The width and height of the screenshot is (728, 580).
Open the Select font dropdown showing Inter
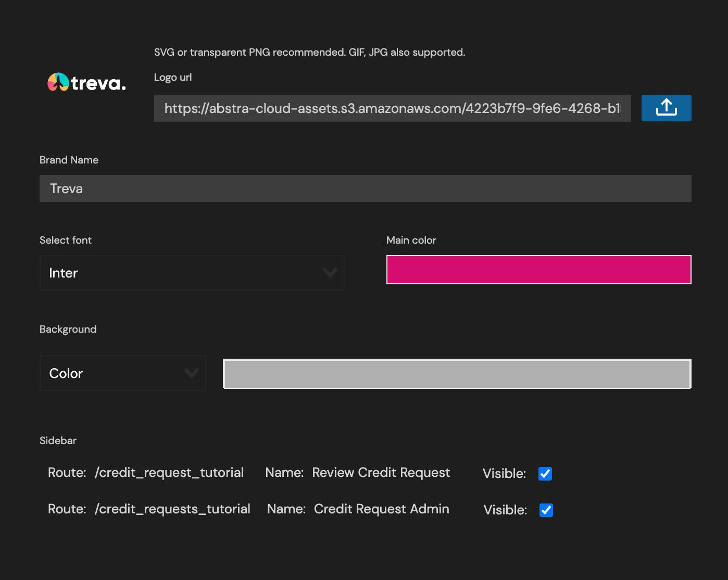[x=192, y=273]
